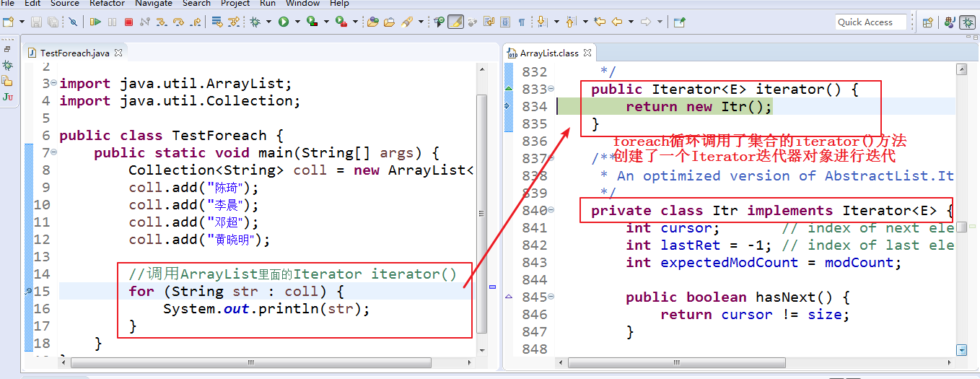This screenshot has width=980, height=379.
Task: Click ArrayList editor scrollbar's down arrow
Action: click(x=961, y=349)
